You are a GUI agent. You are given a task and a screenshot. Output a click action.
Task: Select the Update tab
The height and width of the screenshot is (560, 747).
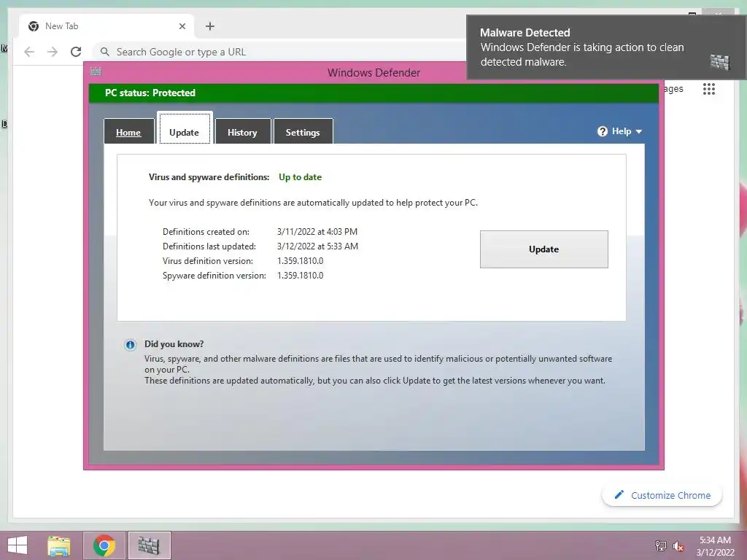185,128
